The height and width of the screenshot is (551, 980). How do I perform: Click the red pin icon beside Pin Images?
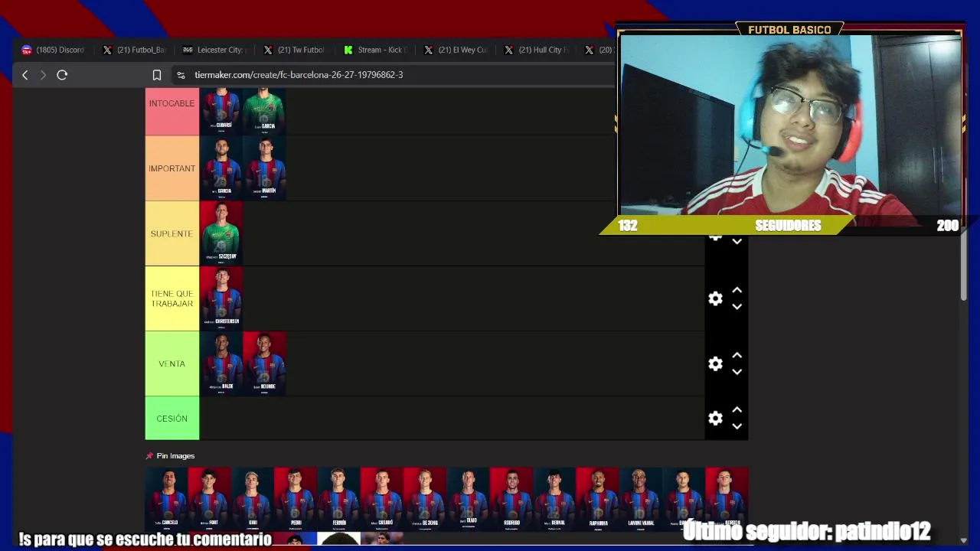click(x=150, y=456)
